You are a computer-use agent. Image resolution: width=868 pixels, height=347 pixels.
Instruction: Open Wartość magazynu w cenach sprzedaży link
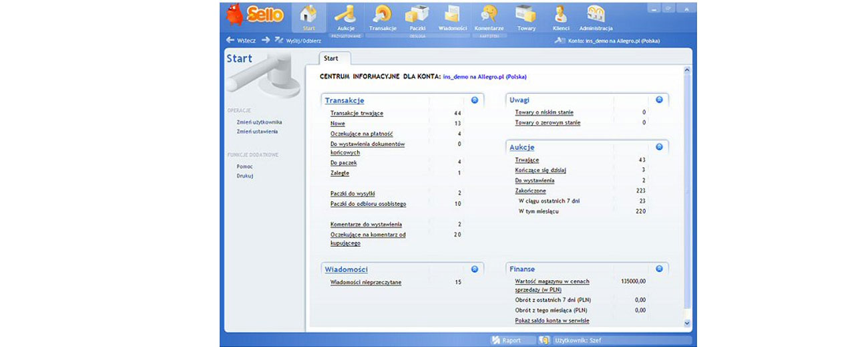tap(552, 285)
